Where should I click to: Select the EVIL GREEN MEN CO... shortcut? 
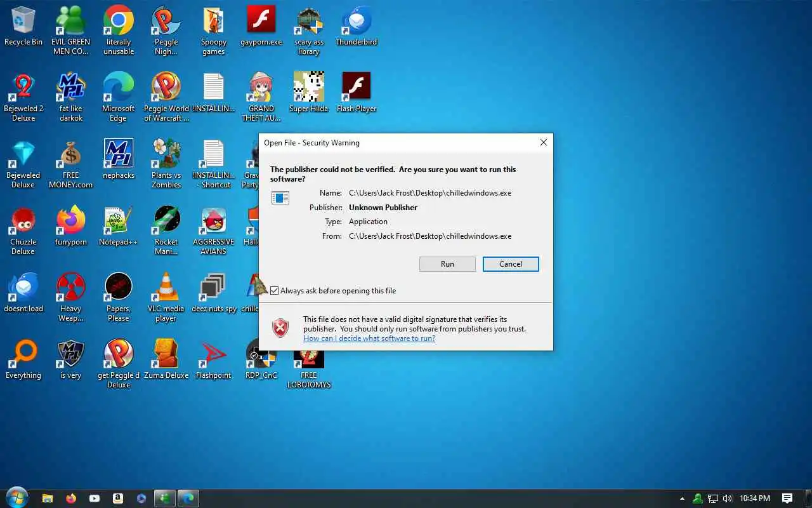point(71,30)
